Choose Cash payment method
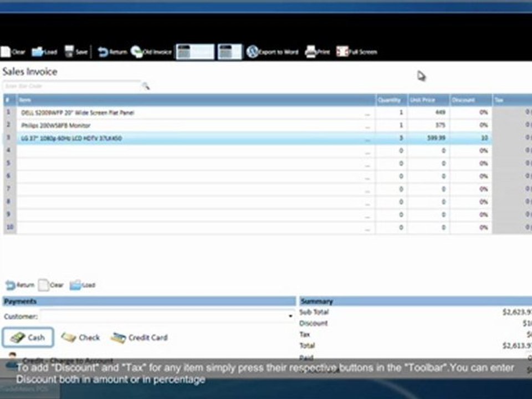 [28, 337]
